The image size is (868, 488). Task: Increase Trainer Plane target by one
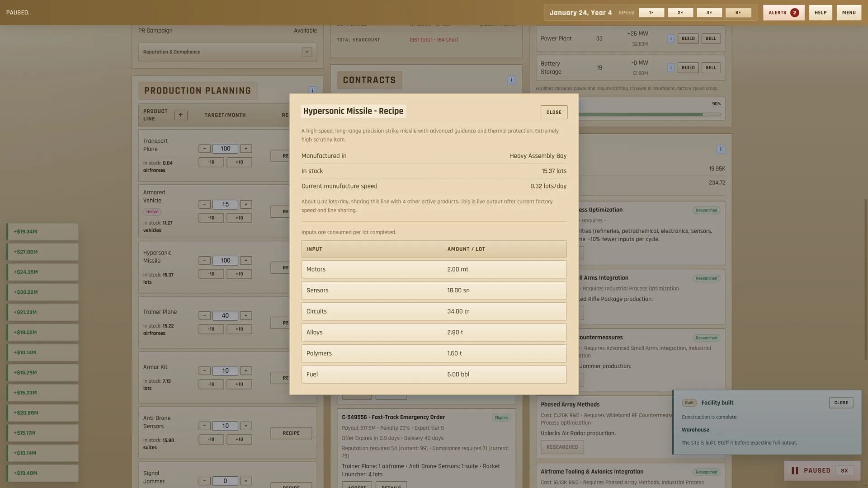click(x=246, y=315)
